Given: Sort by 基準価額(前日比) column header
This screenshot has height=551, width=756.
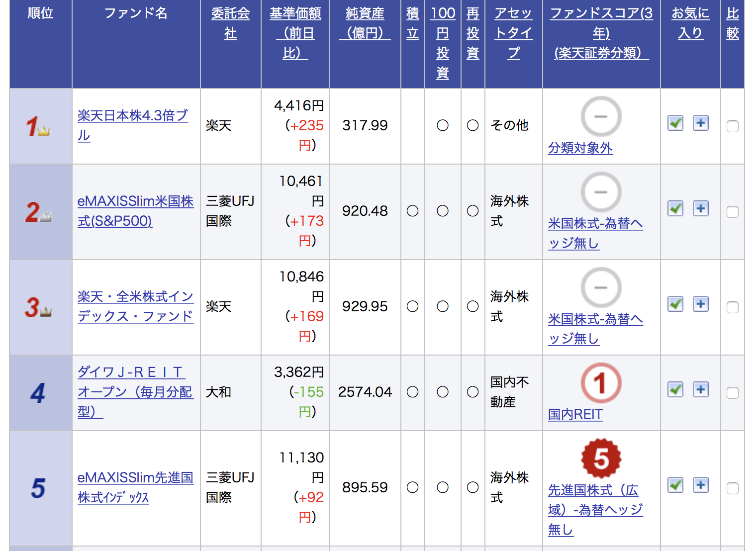Looking at the screenshot, I should pyautogui.click(x=295, y=33).
